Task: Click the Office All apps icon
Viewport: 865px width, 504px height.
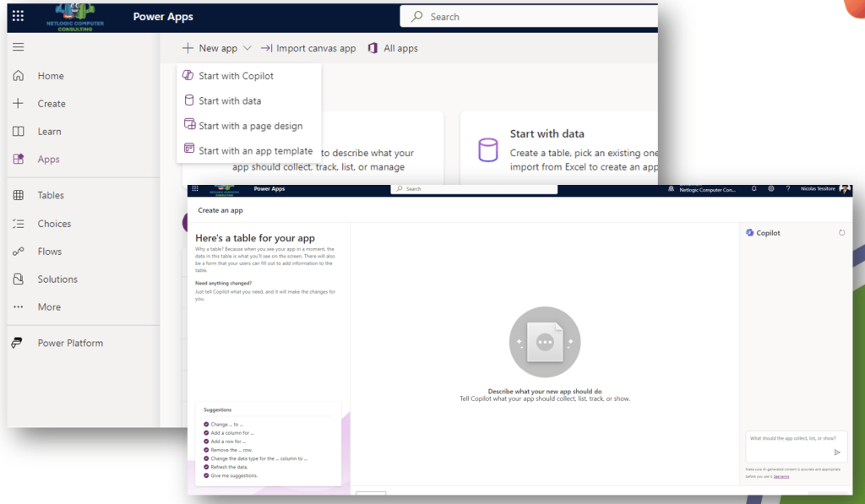Action: 373,48
